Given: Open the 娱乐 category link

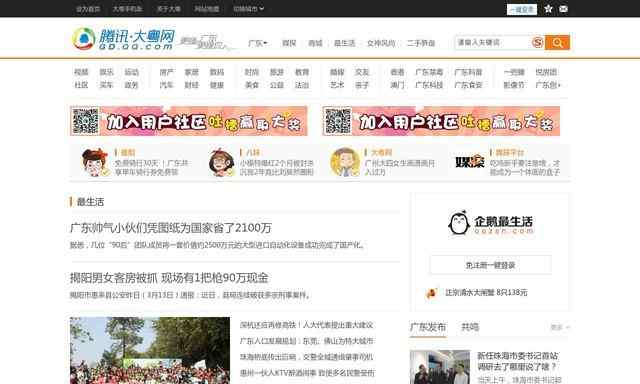Looking at the screenshot, I should click(107, 72).
